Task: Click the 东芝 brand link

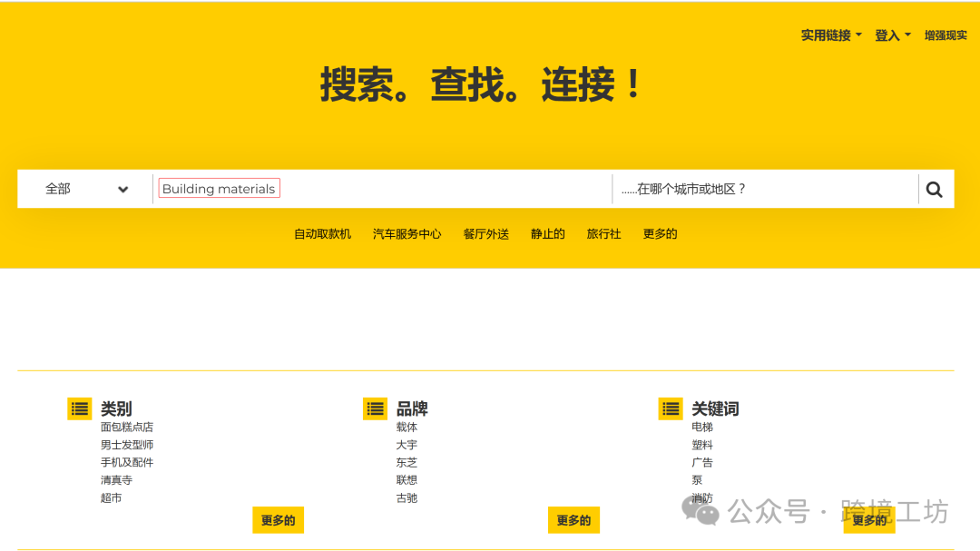Action: pos(407,462)
